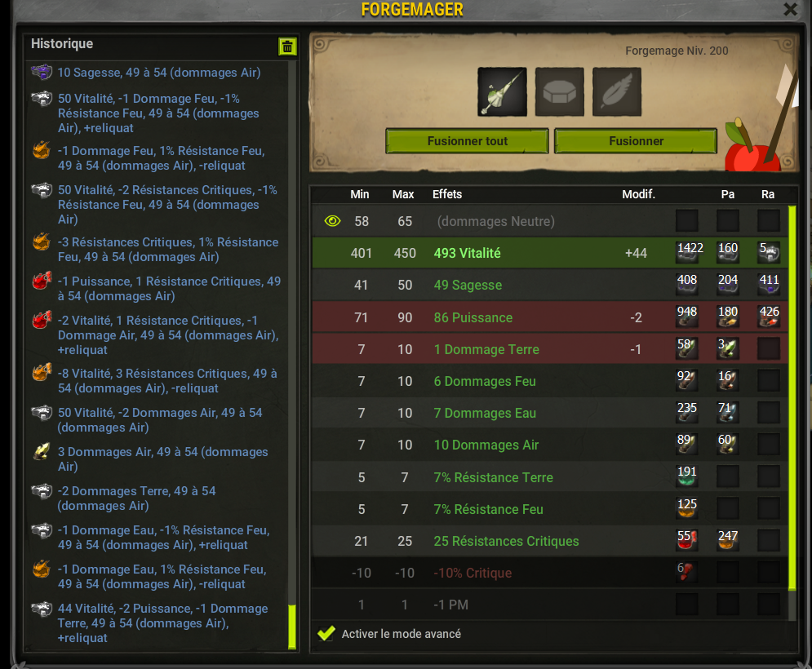812x669 pixels.
Task: Disable the Activer le mode avancé checkbox
Action: [x=326, y=633]
